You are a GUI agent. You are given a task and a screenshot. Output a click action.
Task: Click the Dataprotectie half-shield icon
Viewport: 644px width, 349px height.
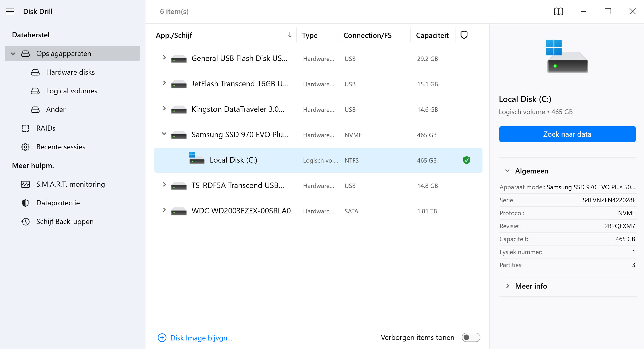click(x=25, y=203)
